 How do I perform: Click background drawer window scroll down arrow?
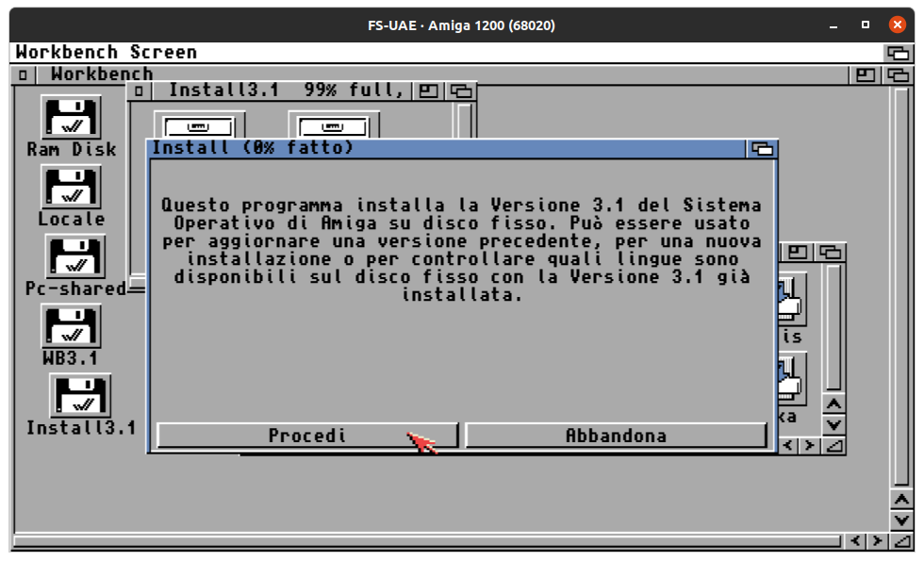(x=833, y=425)
